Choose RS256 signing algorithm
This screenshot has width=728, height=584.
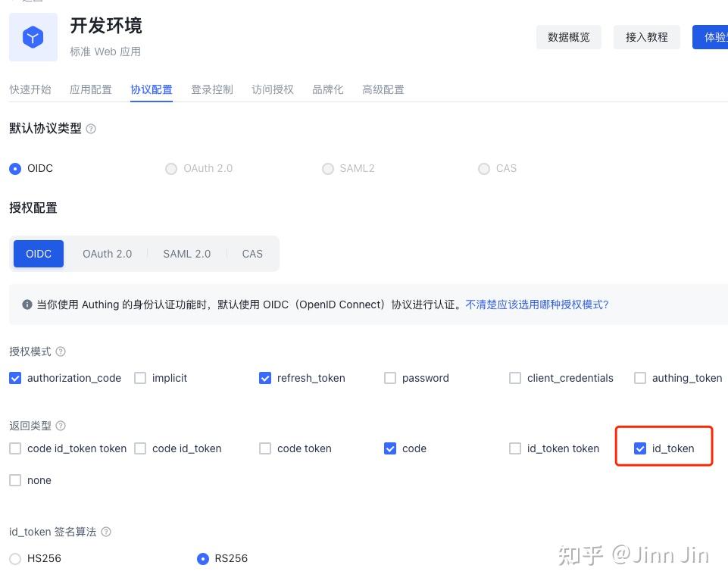[203, 558]
